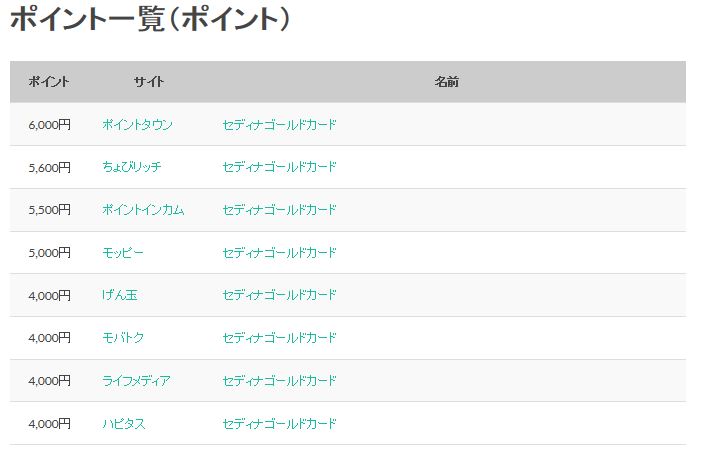Click セディナゴールドカード in the ポイントインカム row
Viewport: 708px width, 459px height.
279,210
